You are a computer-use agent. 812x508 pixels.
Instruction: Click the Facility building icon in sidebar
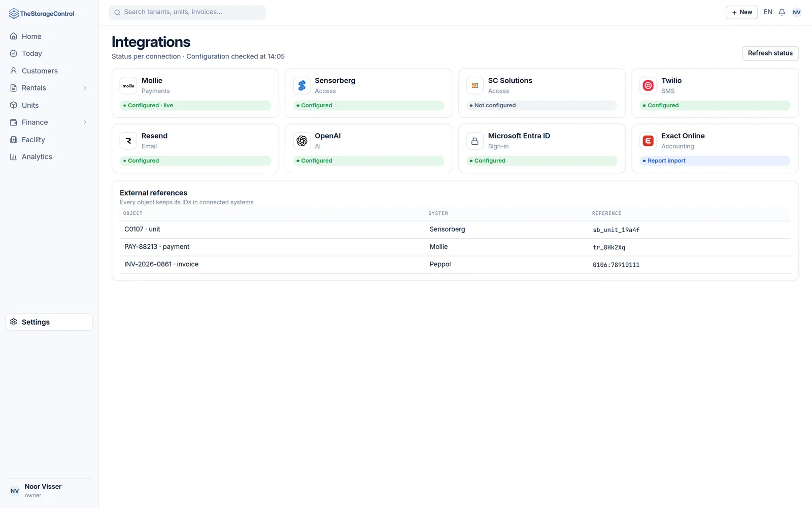[14, 140]
